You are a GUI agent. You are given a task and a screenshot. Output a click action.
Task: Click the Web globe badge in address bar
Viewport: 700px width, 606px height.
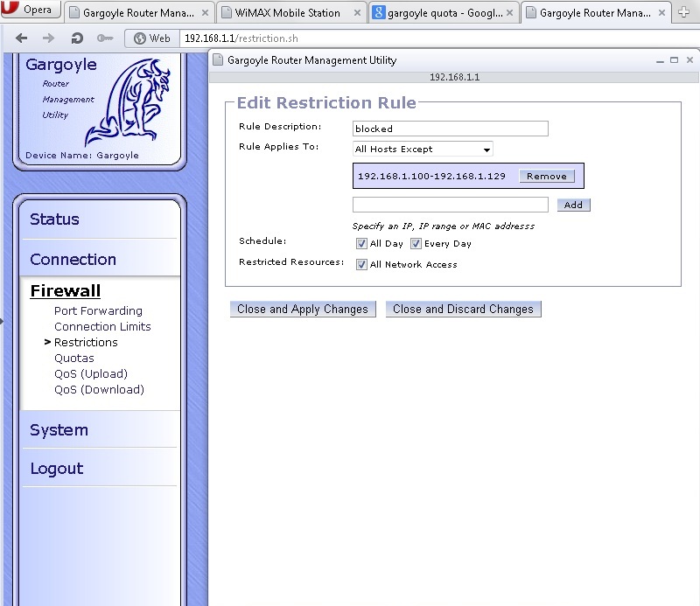pyautogui.click(x=152, y=38)
